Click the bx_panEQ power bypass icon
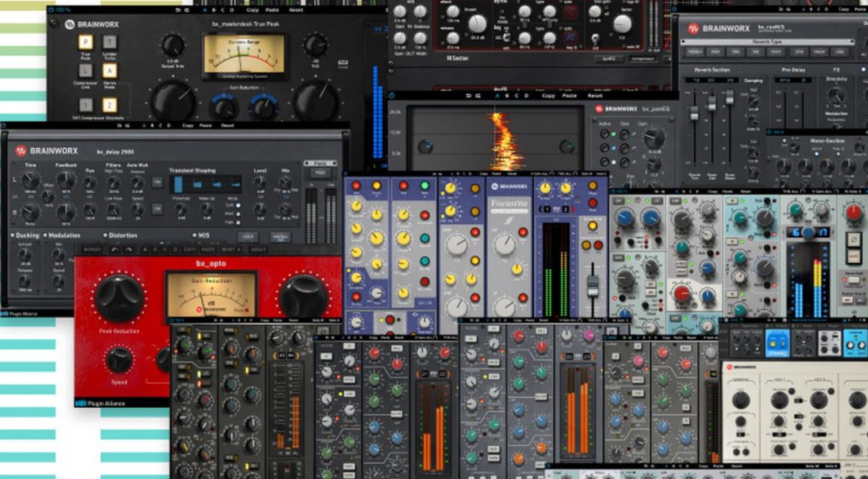This screenshot has height=479, width=868. coord(392,96)
